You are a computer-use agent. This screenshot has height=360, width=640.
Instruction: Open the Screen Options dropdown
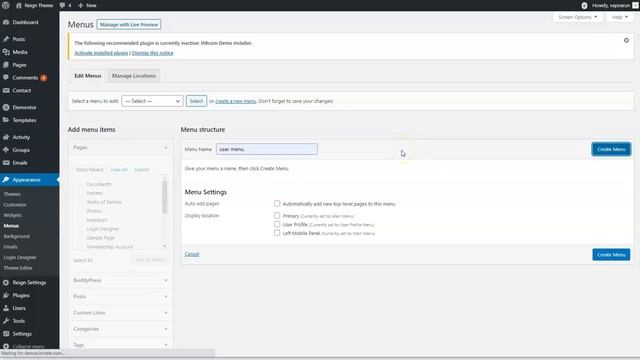pyautogui.click(x=578, y=17)
